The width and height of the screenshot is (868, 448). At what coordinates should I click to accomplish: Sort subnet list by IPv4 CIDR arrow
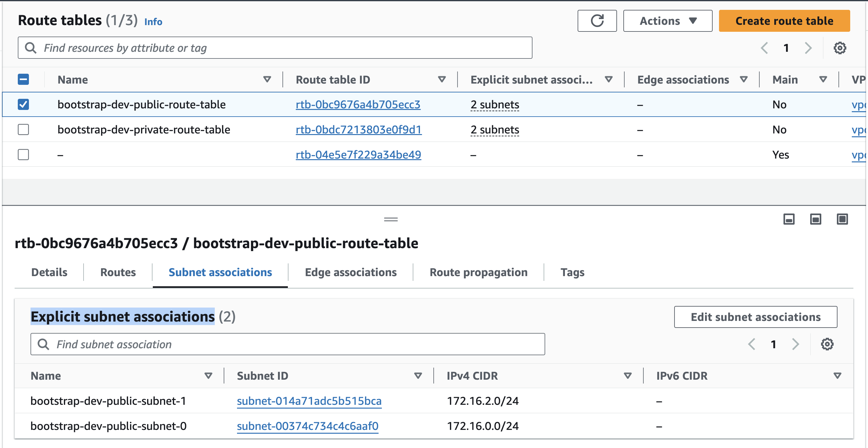[x=627, y=376]
